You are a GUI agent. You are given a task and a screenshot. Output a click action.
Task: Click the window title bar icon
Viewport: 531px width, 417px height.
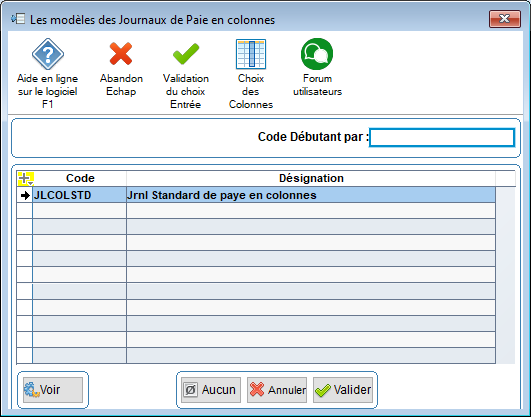[18, 19]
